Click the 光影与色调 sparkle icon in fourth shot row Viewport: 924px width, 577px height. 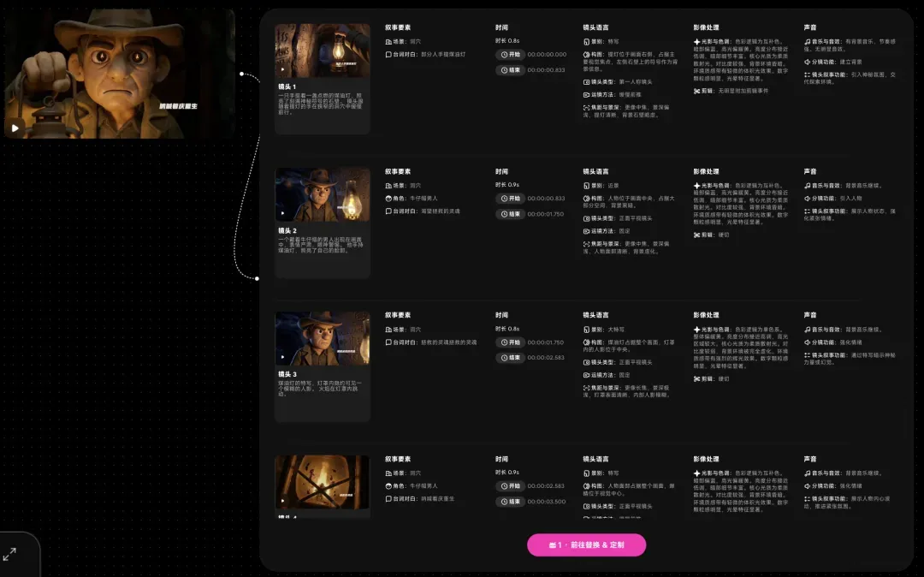click(x=696, y=473)
